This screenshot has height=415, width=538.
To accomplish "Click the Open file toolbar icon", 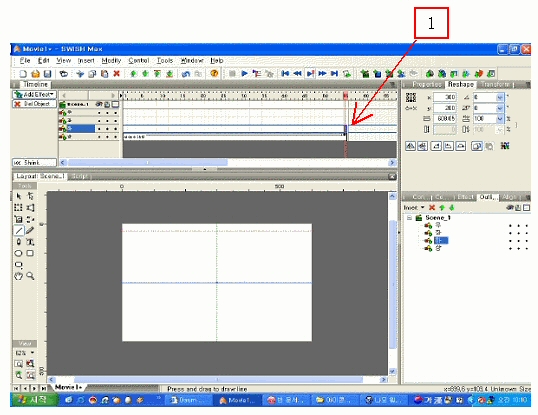I will tap(35, 74).
